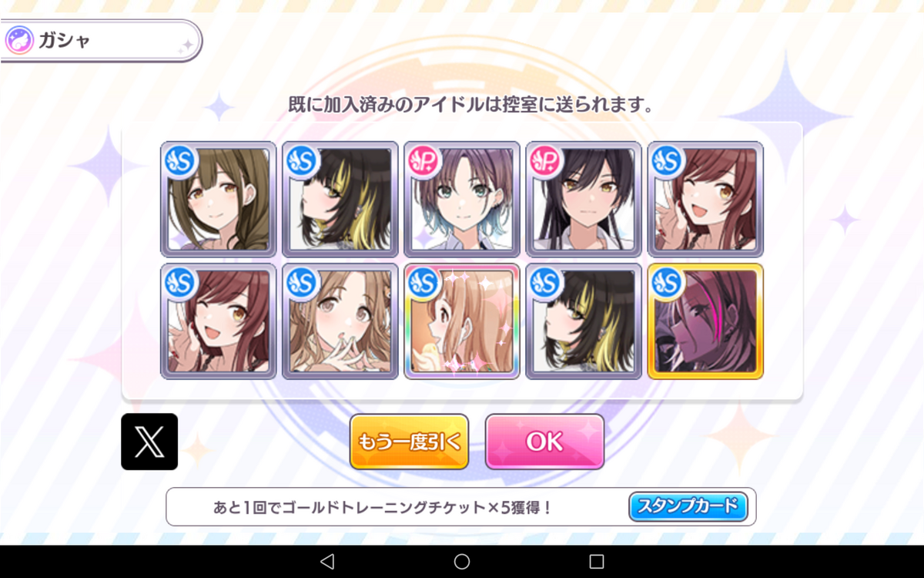The height and width of the screenshot is (578, 924).
Task: Select the winking red-haired idol in top row
Action: tap(705, 199)
